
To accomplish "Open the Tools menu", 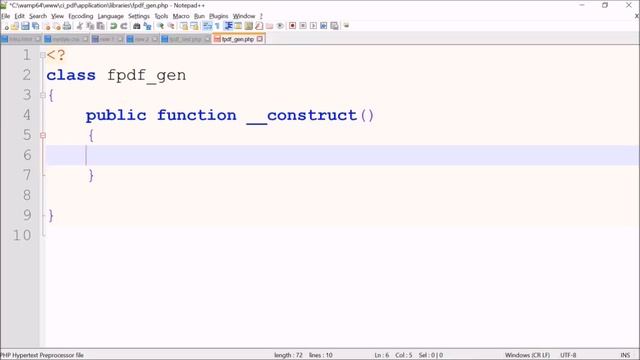I will point(161,16).
